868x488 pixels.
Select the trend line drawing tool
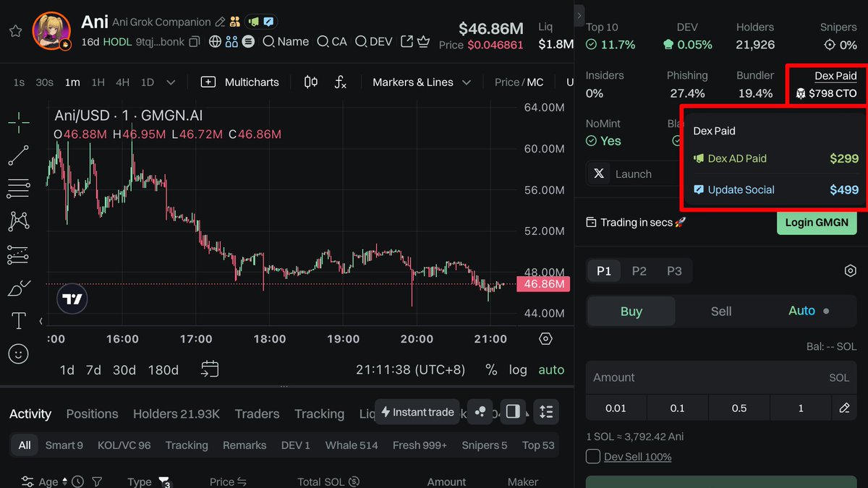point(19,155)
